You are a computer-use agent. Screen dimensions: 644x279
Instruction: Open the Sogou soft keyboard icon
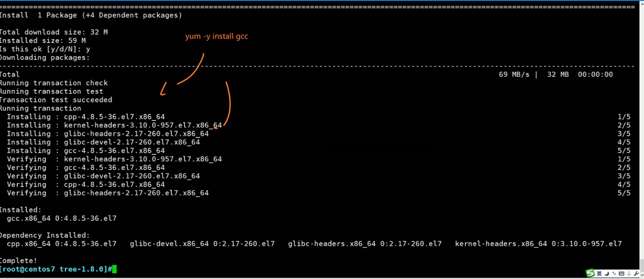[621, 274]
